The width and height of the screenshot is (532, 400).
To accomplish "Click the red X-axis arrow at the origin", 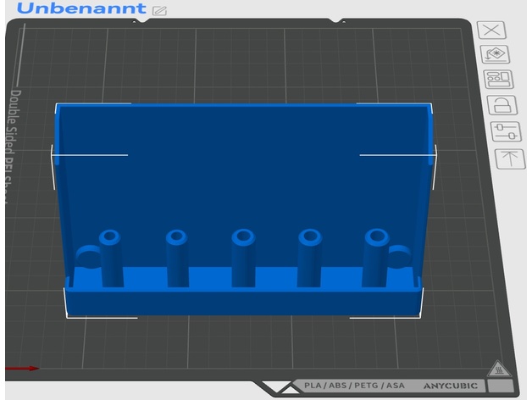I will click(x=24, y=369).
